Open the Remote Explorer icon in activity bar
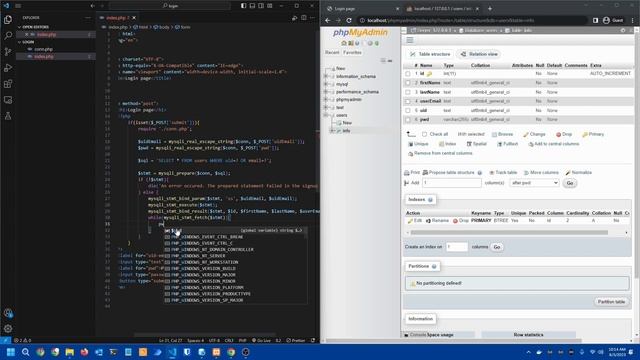Screen dimensions: 640x360 click(x=8, y=100)
